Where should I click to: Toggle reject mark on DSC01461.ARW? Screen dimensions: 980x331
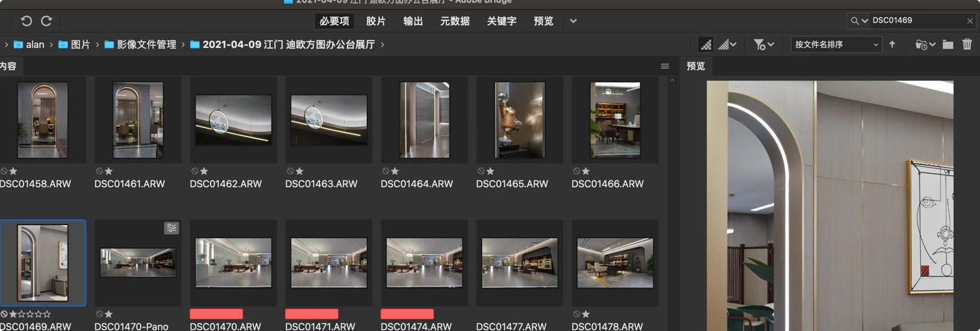pos(99,171)
